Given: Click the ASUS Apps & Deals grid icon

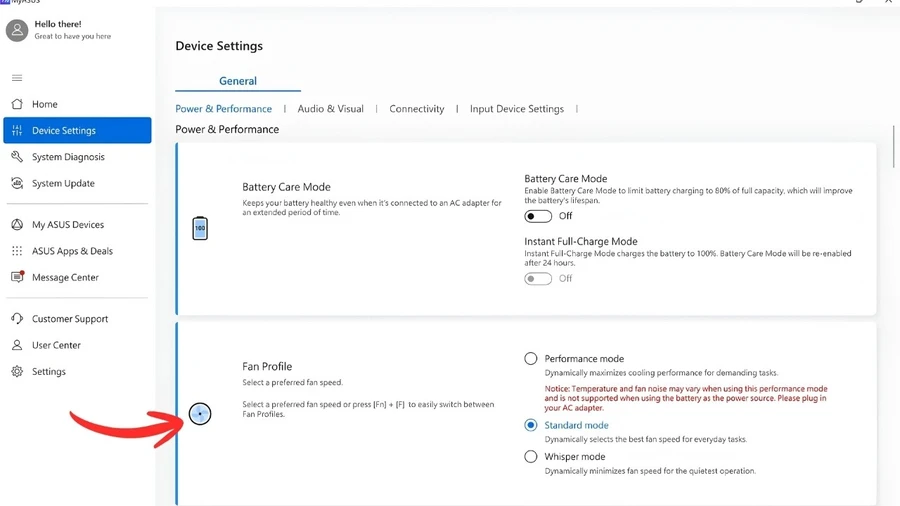Looking at the screenshot, I should click(x=17, y=251).
